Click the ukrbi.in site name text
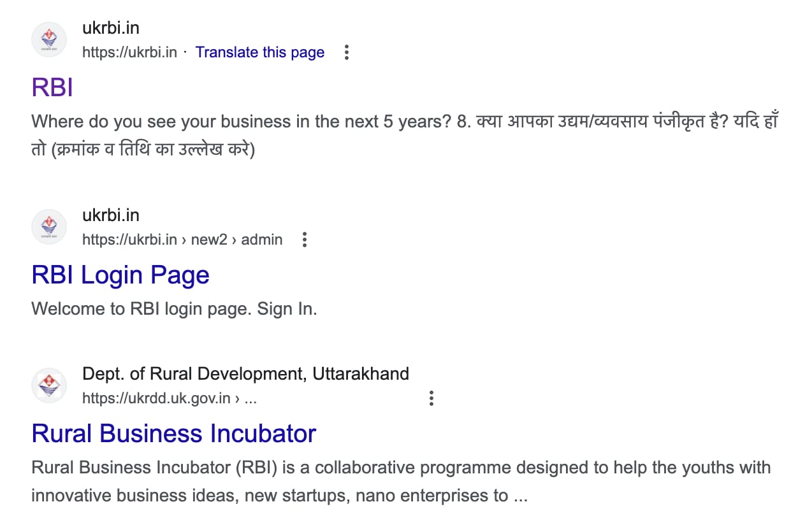Screen dimensions: 812x525 coord(111,27)
